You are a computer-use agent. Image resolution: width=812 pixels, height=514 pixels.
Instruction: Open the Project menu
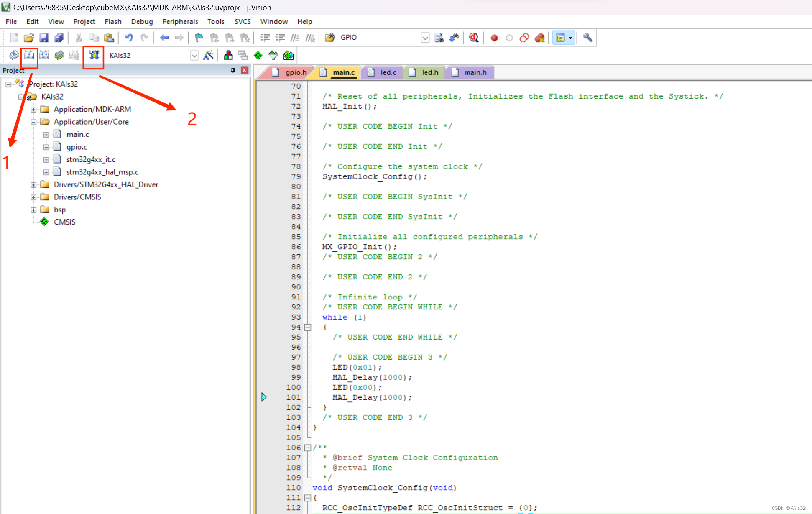click(x=84, y=22)
